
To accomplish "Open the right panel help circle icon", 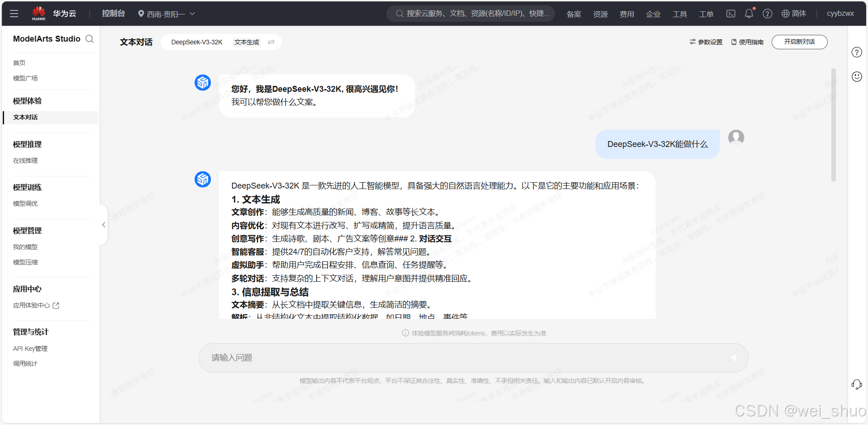I will pyautogui.click(x=857, y=52).
